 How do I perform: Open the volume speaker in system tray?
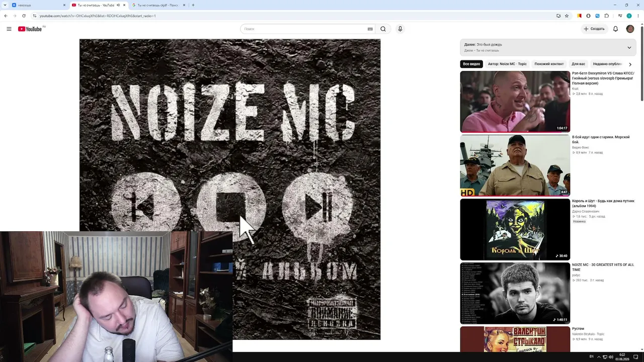pos(611,357)
